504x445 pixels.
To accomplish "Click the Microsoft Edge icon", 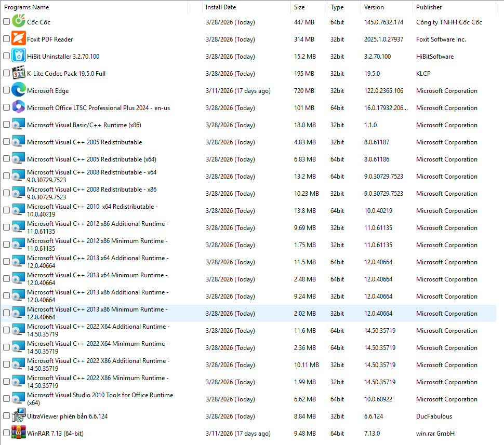I will (19, 90).
